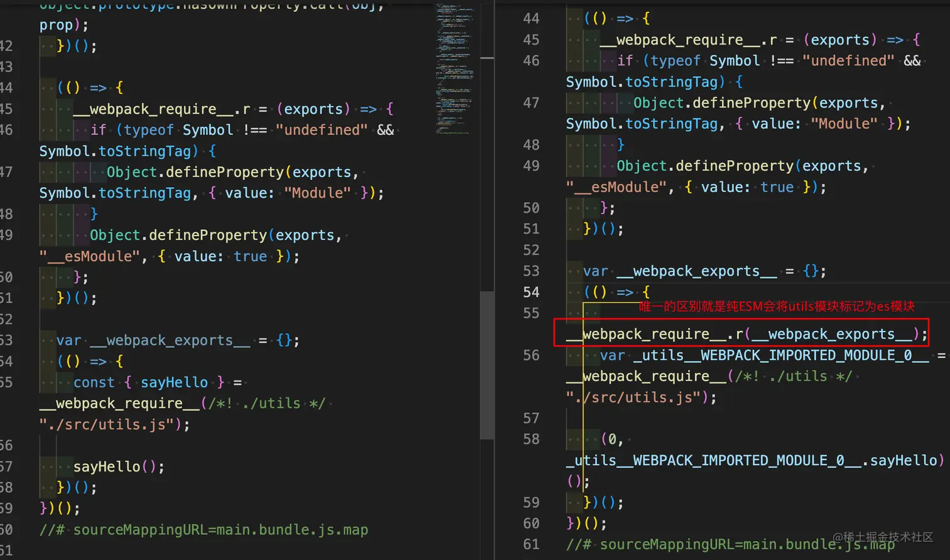
Task: Click line number 59 in right editor gutter
Action: pyautogui.click(x=531, y=502)
